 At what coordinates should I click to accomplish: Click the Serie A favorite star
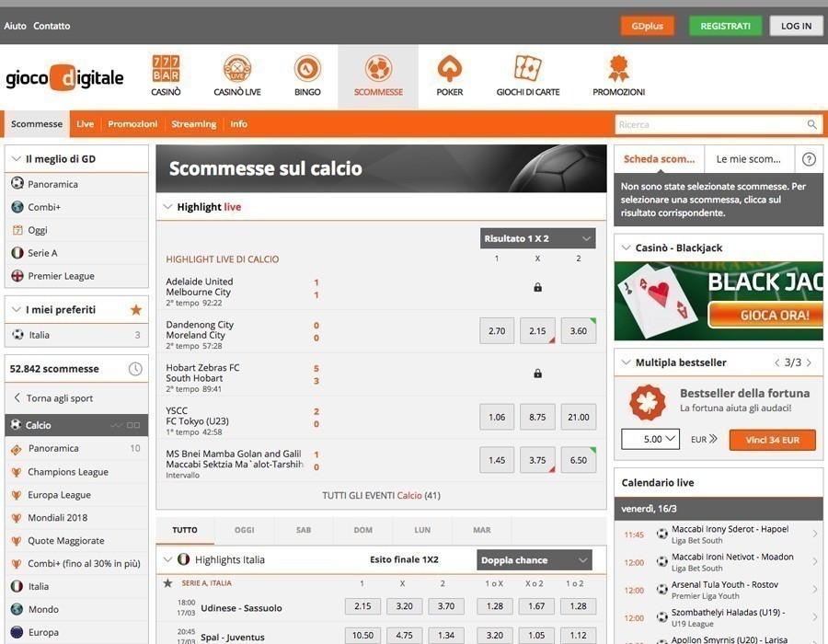coord(168,583)
